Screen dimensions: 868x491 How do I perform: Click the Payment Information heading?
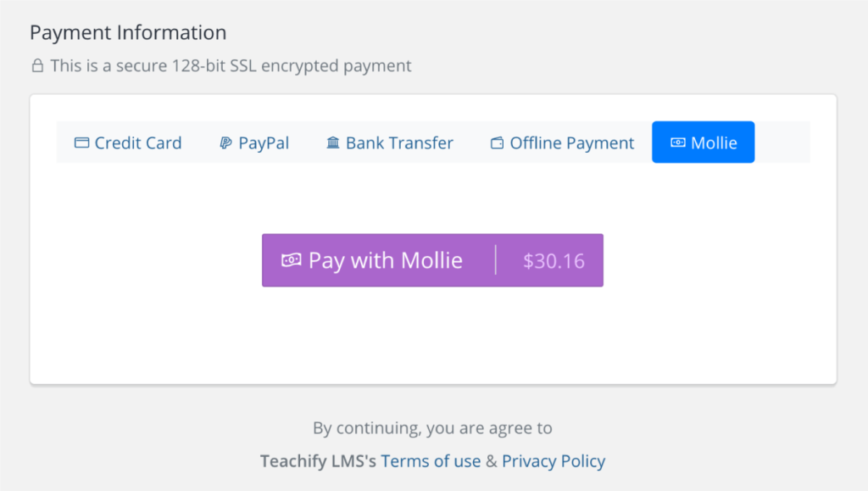128,32
